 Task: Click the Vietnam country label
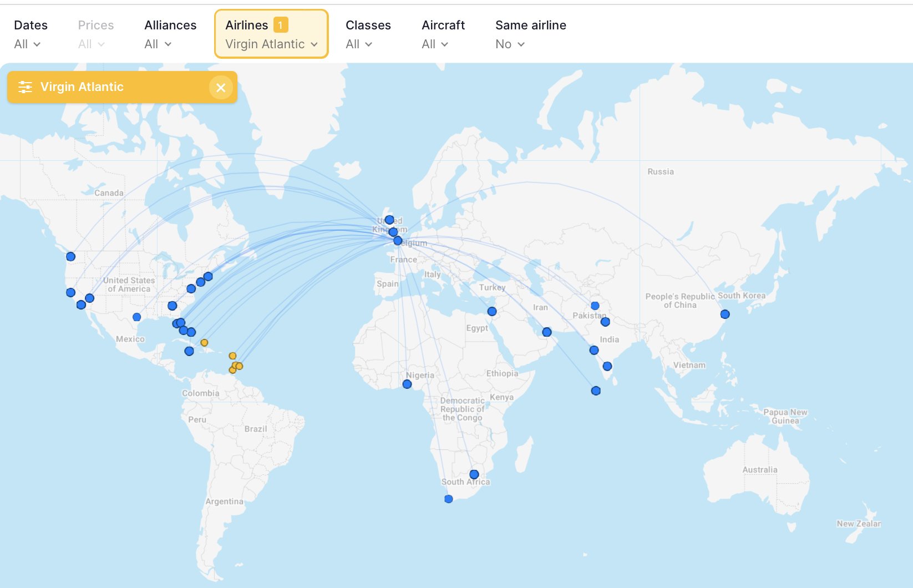tap(689, 365)
